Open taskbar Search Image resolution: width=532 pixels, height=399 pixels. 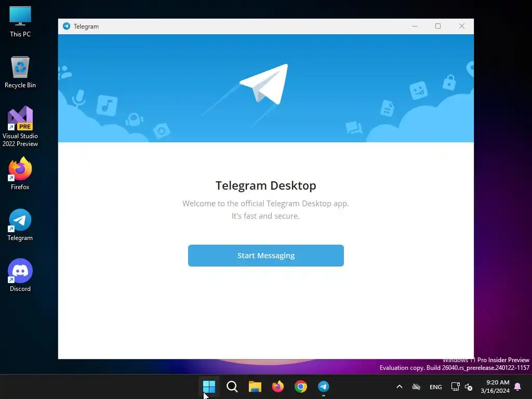pyautogui.click(x=232, y=387)
